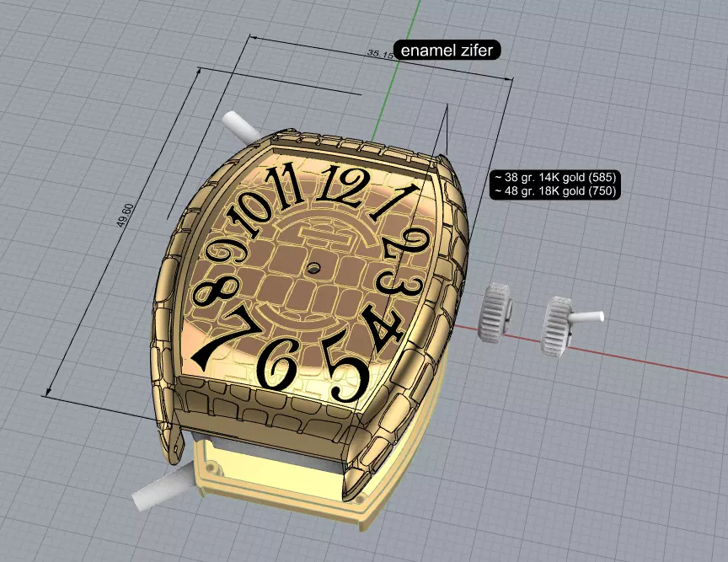Viewport: 728px width, 562px height.
Task: Select the '~ 48 gr. 18K gold (750)' text
Action: [x=554, y=191]
